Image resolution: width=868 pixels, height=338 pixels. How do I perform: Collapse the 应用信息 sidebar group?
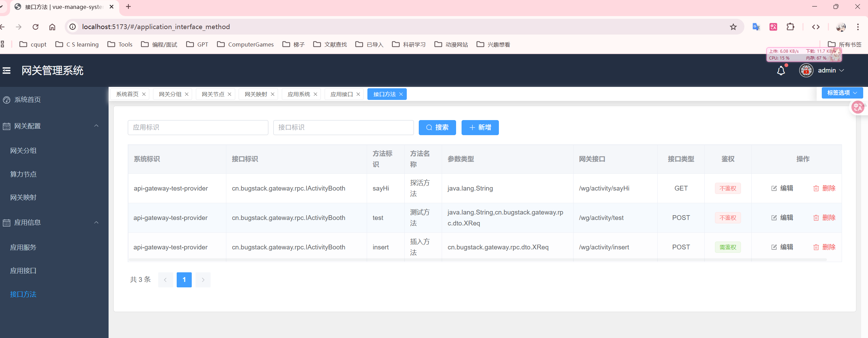96,222
